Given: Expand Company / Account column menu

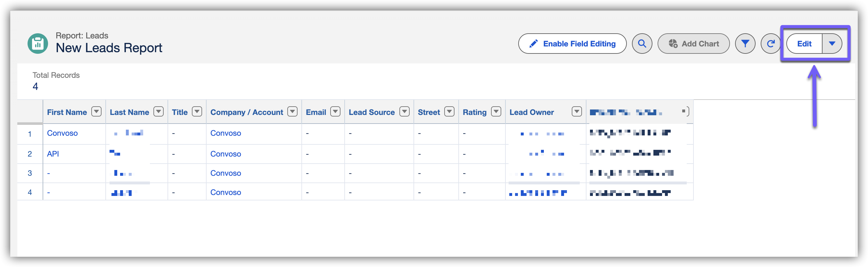Looking at the screenshot, I should (x=292, y=111).
